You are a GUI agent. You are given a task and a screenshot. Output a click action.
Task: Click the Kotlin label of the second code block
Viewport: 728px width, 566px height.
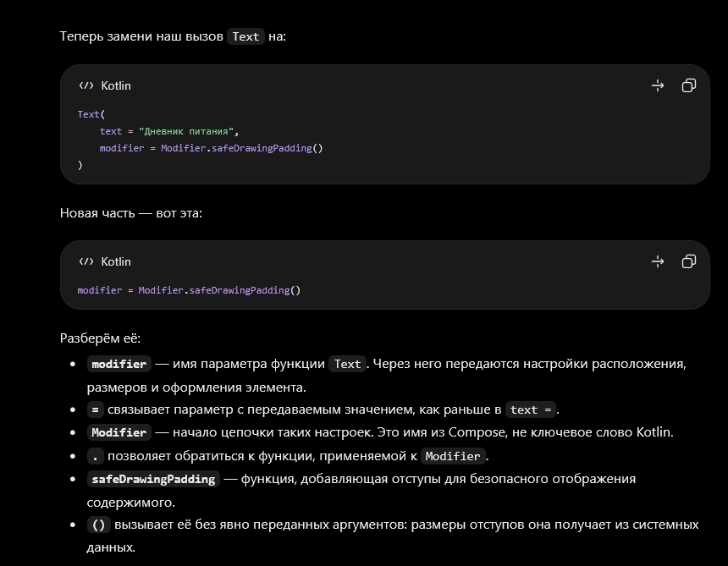pos(116,262)
